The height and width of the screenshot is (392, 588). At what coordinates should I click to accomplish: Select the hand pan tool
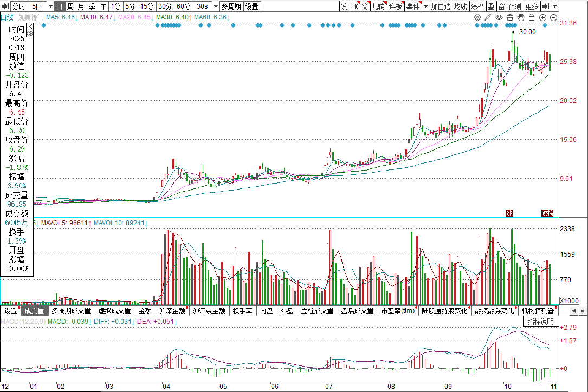[521, 17]
